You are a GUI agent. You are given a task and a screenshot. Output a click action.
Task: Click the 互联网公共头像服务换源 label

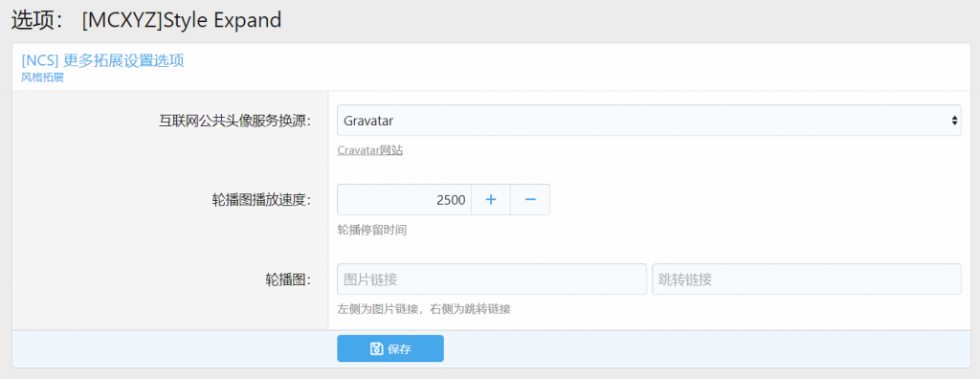coord(235,121)
